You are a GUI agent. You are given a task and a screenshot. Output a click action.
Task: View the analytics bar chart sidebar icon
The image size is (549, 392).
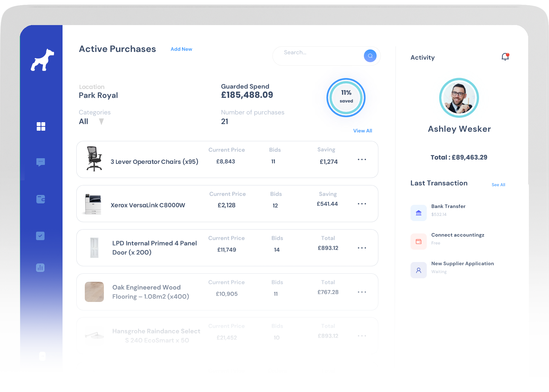pyautogui.click(x=40, y=268)
